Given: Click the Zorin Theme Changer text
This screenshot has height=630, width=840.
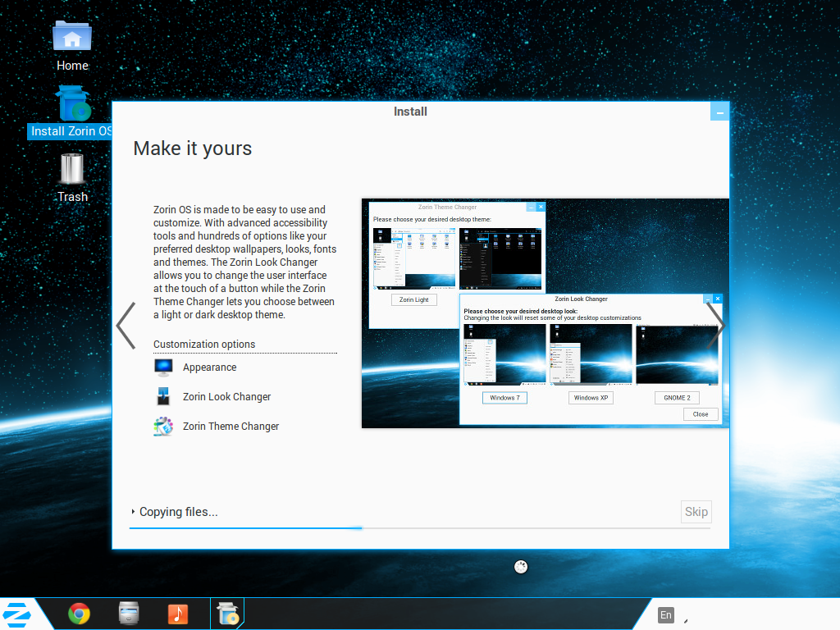Looking at the screenshot, I should coord(231,427).
